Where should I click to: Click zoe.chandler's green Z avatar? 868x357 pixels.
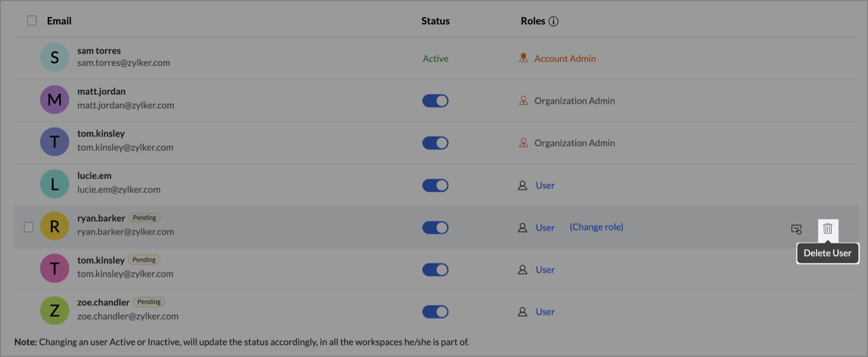coord(55,310)
